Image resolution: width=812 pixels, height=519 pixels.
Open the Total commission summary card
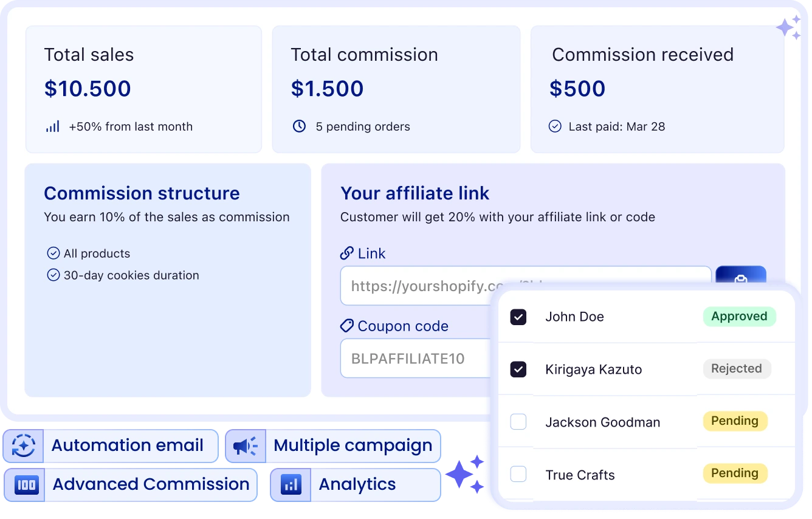(x=396, y=89)
